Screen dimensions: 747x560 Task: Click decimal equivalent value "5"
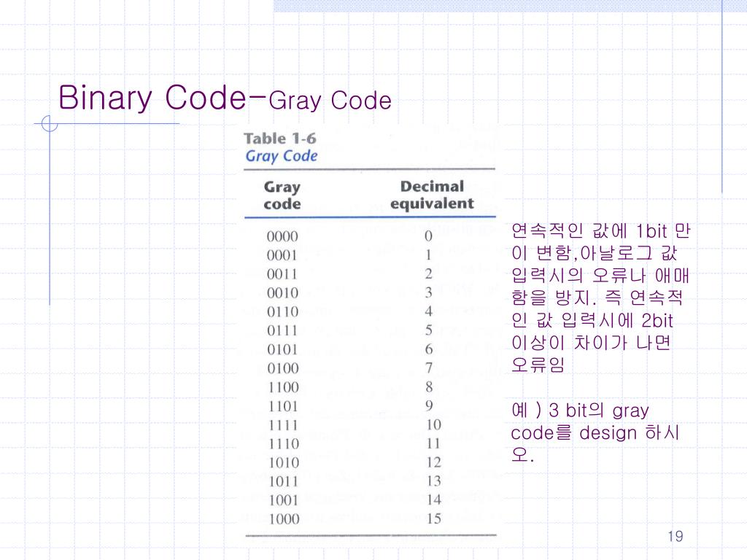point(429,330)
